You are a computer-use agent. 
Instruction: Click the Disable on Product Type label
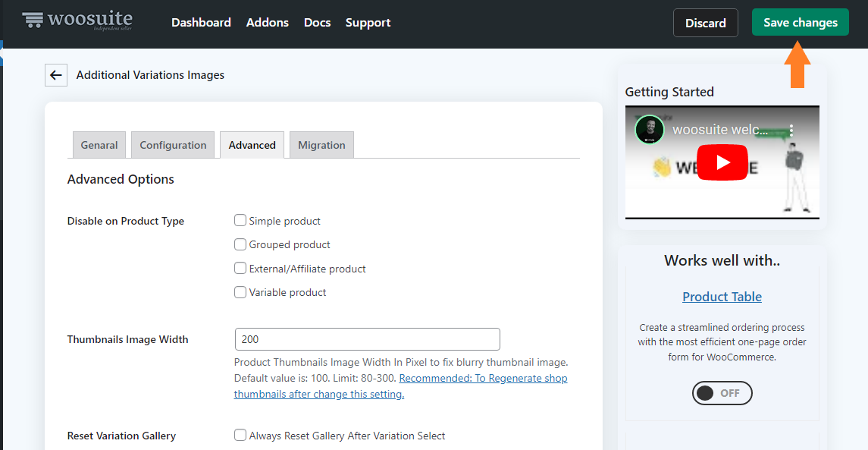(x=126, y=221)
